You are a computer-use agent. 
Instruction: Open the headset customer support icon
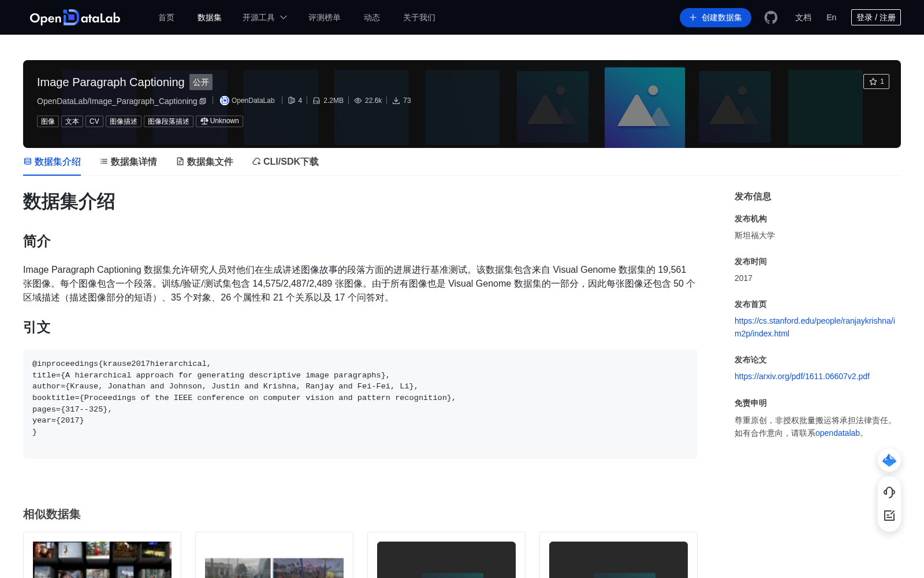[889, 492]
